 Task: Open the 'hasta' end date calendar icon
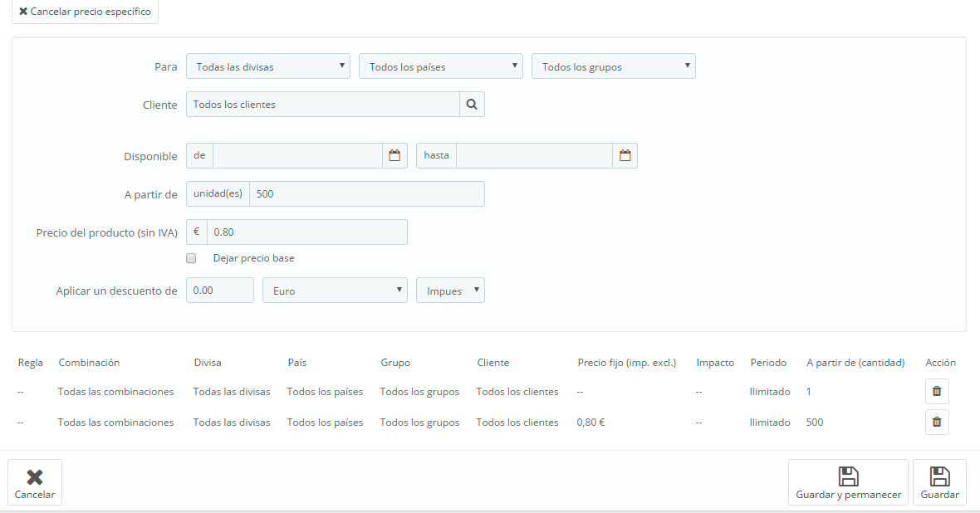click(x=625, y=155)
